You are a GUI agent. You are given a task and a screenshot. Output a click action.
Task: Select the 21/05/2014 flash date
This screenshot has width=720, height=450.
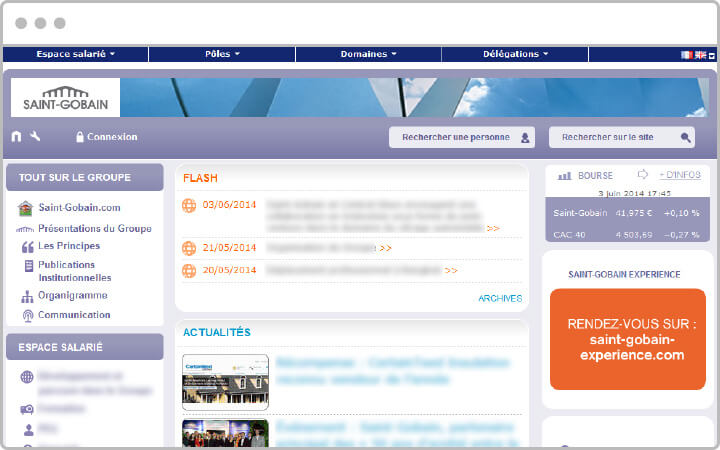[x=229, y=248]
